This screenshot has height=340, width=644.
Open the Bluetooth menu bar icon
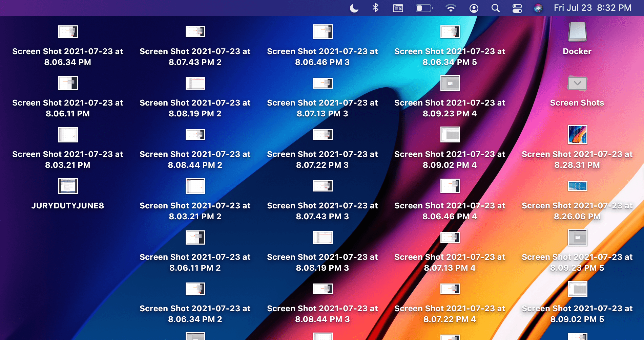pyautogui.click(x=375, y=8)
